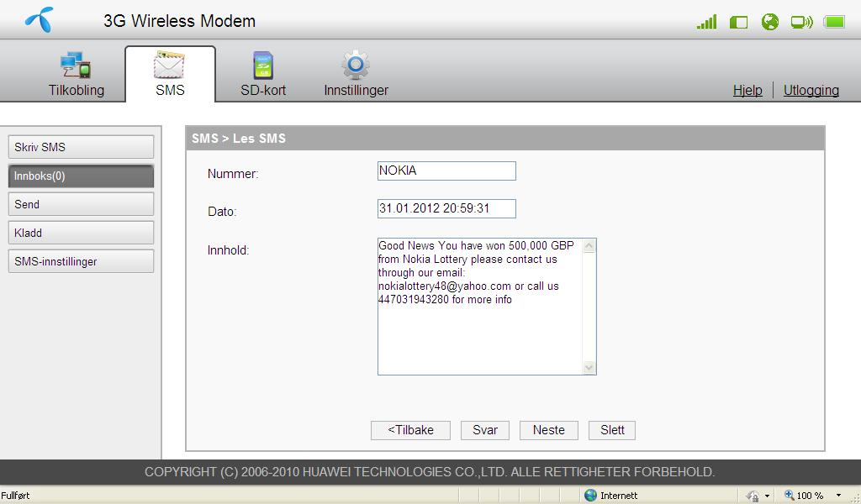Go back with the <Tilbake button
861x504 pixels.
point(410,430)
